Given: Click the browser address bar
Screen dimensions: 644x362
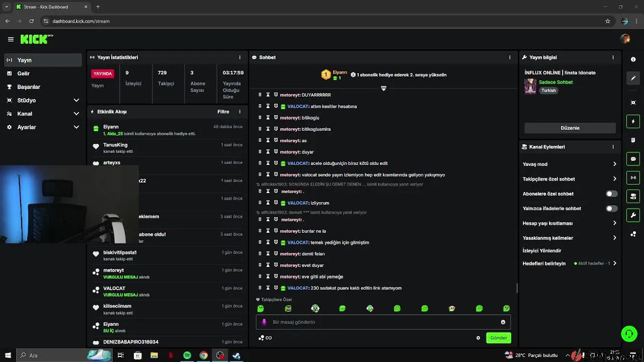Looking at the screenshot, I should pyautogui.click(x=322, y=21).
